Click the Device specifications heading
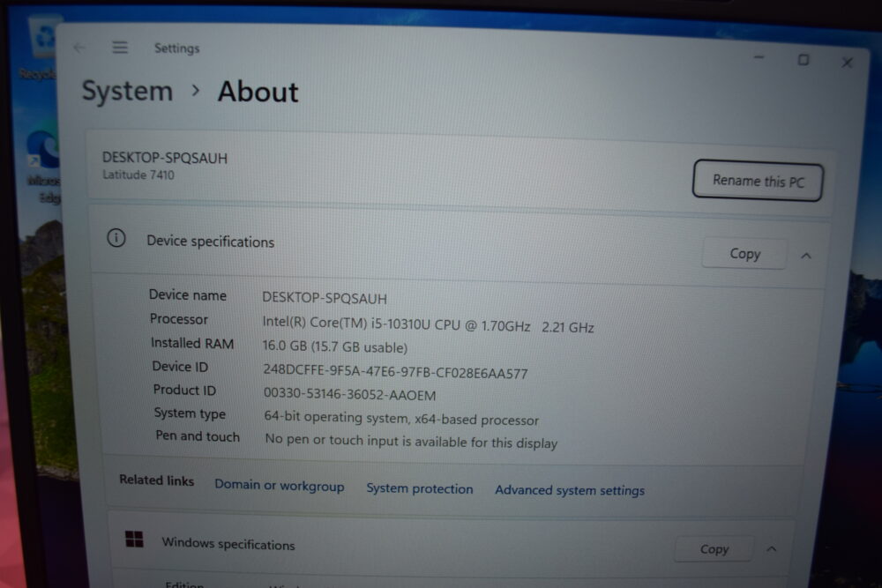 click(211, 242)
